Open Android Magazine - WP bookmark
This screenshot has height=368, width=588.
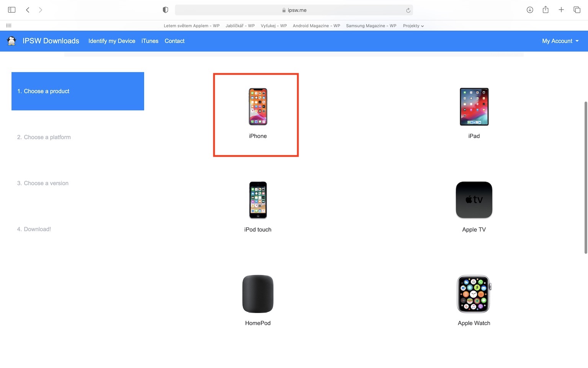[316, 26]
